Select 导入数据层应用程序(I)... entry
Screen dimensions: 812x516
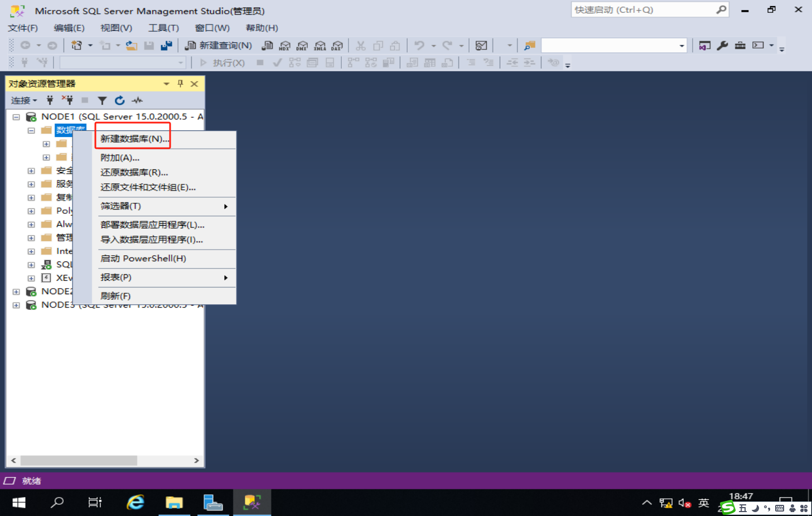click(x=151, y=240)
